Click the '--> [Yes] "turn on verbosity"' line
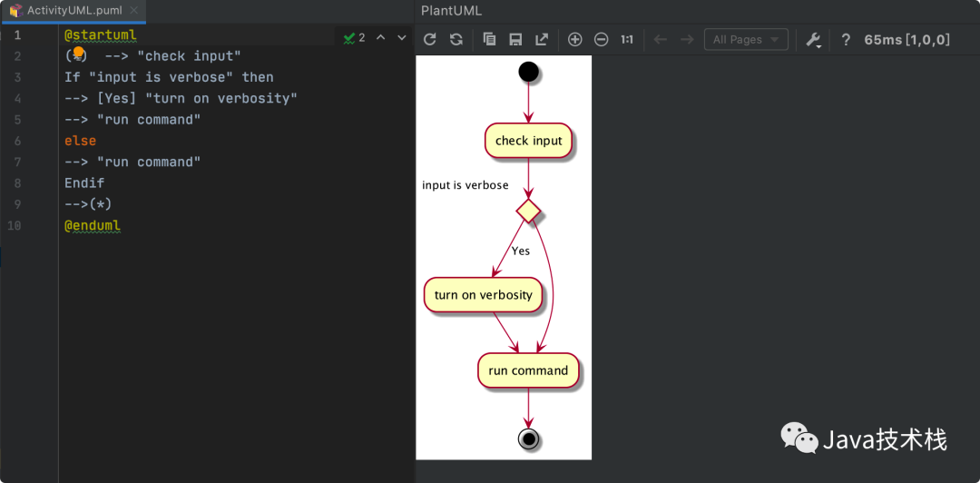This screenshot has width=980, height=483. (x=181, y=99)
